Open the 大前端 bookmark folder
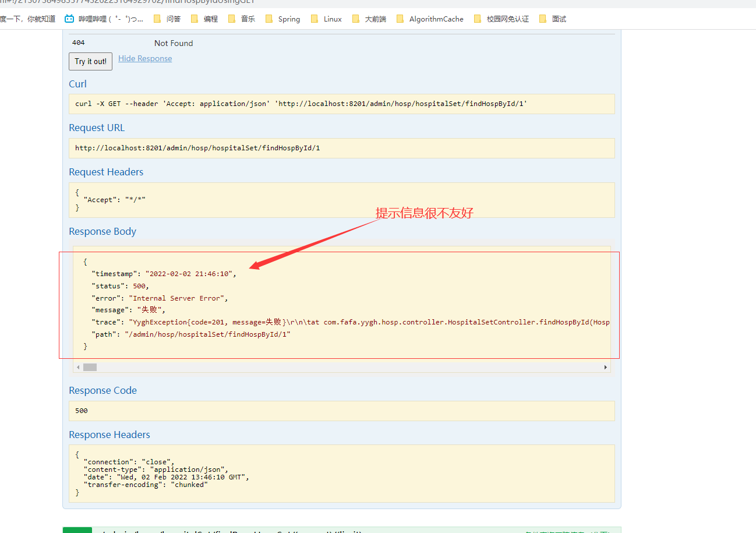The image size is (756, 533). pos(369,19)
